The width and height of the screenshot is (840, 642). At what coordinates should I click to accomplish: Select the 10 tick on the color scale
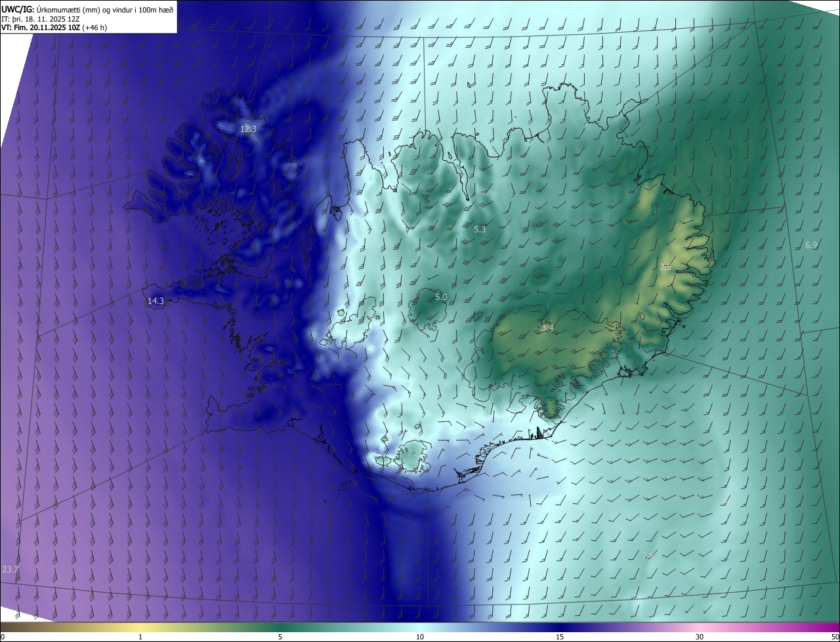pyautogui.click(x=420, y=637)
